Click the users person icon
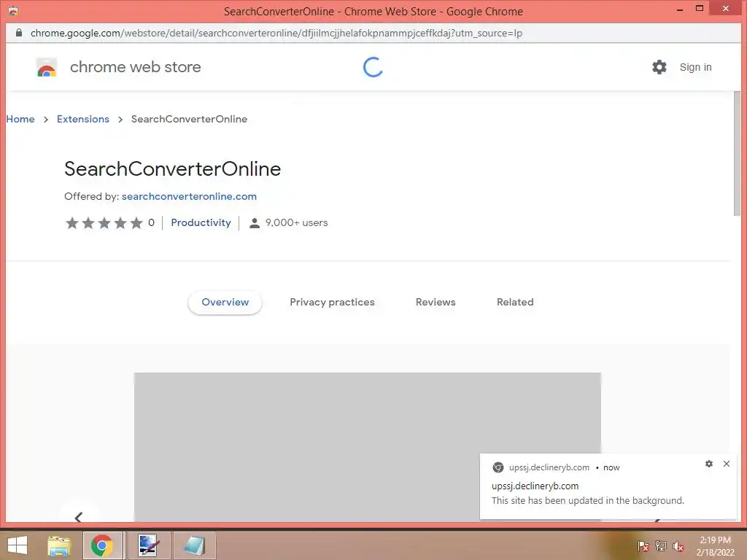Screen dimensions: 747x560 point(255,223)
